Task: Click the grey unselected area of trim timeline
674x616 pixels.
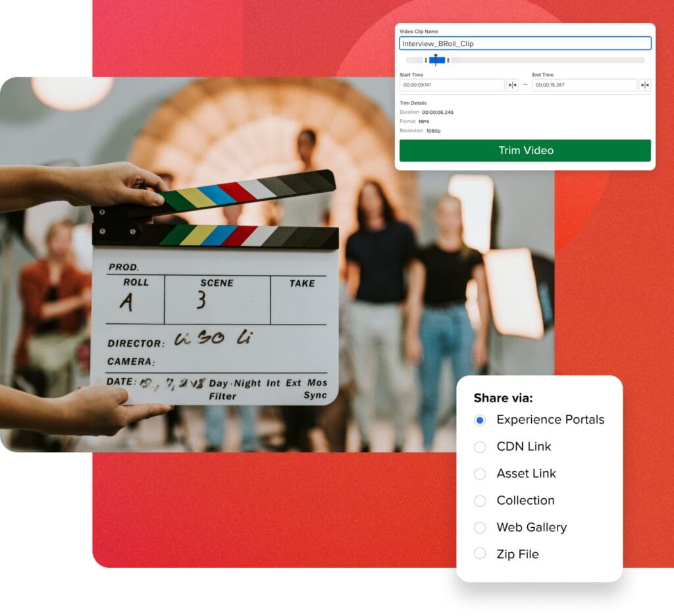Action: pos(546,61)
